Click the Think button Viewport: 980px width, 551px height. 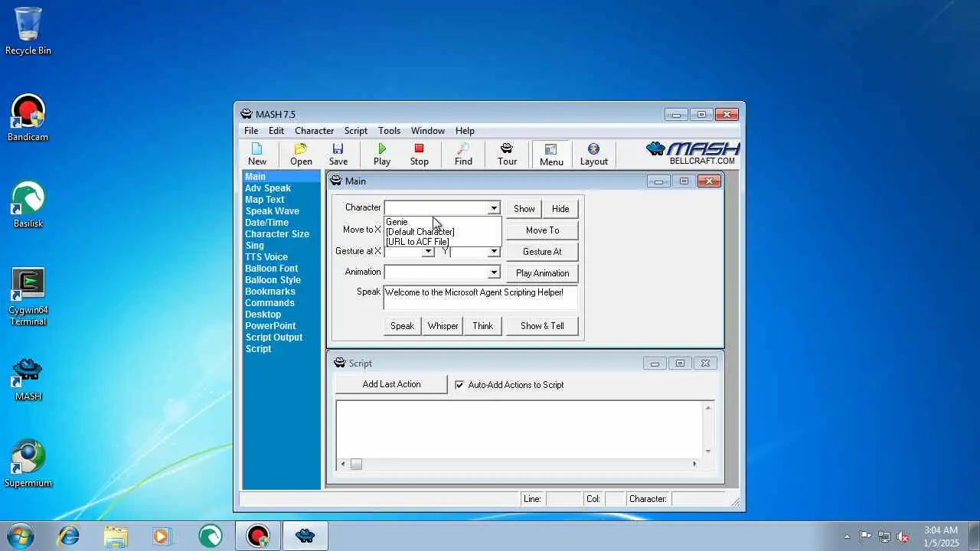pos(483,326)
